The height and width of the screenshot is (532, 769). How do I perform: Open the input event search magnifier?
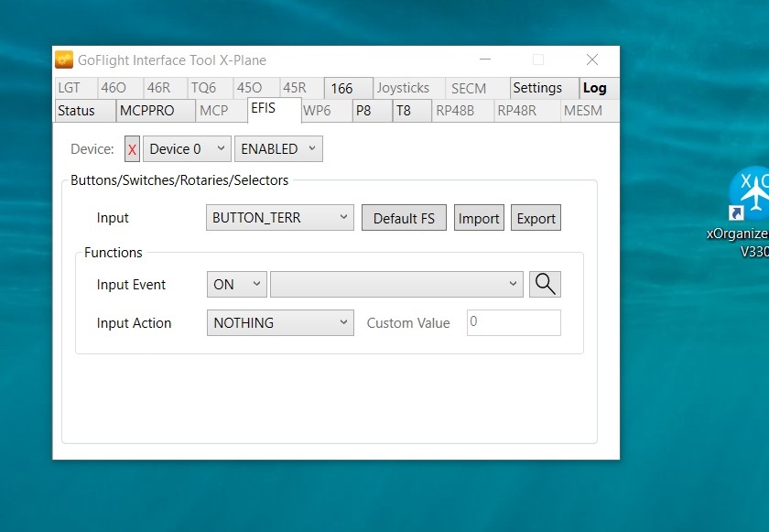[545, 285]
